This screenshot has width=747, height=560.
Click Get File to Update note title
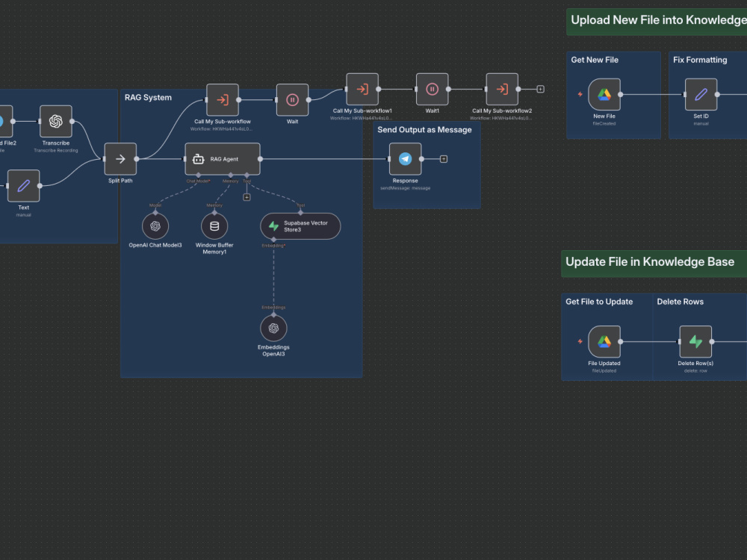click(599, 302)
